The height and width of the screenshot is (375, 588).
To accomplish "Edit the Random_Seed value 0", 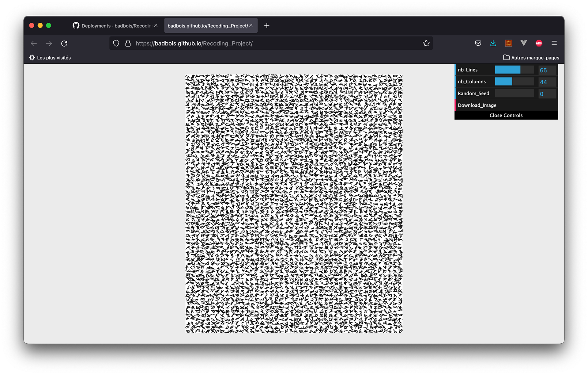I will click(547, 94).
